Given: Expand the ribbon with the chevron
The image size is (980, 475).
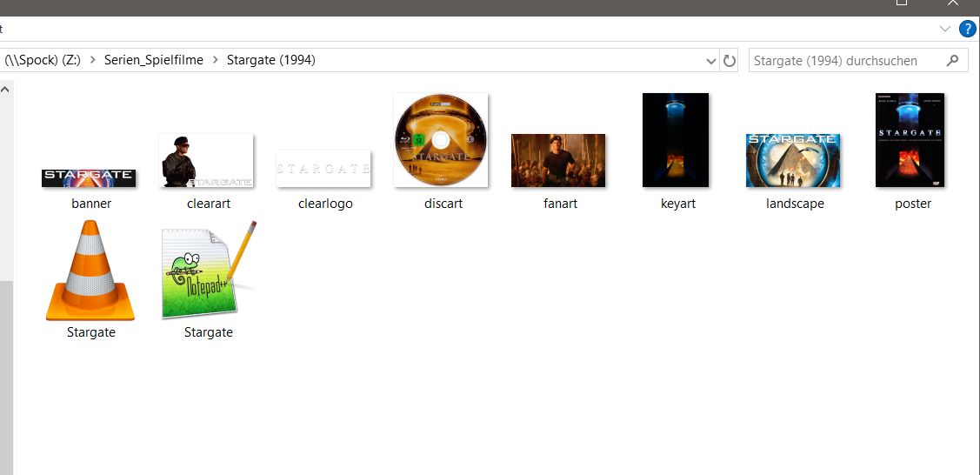Looking at the screenshot, I should pos(944,30).
